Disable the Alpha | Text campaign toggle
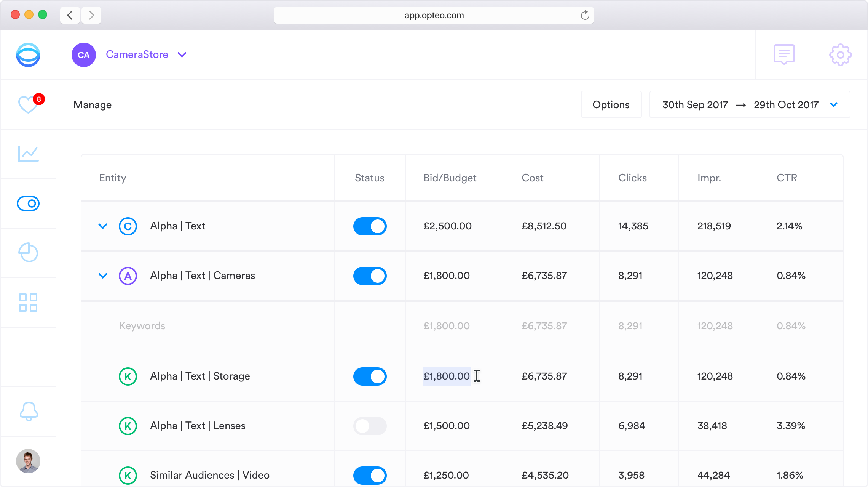Viewport: 868px width, 487px height. (x=370, y=226)
